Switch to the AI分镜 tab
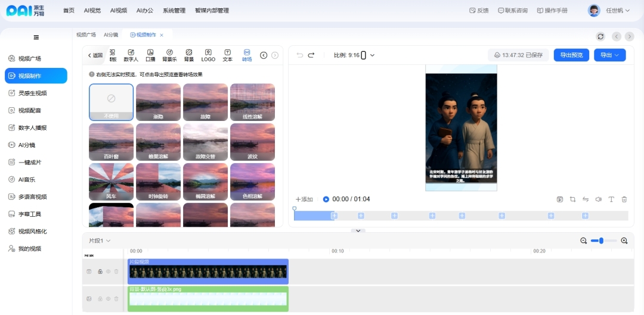The height and width of the screenshot is (315, 644). [111, 35]
